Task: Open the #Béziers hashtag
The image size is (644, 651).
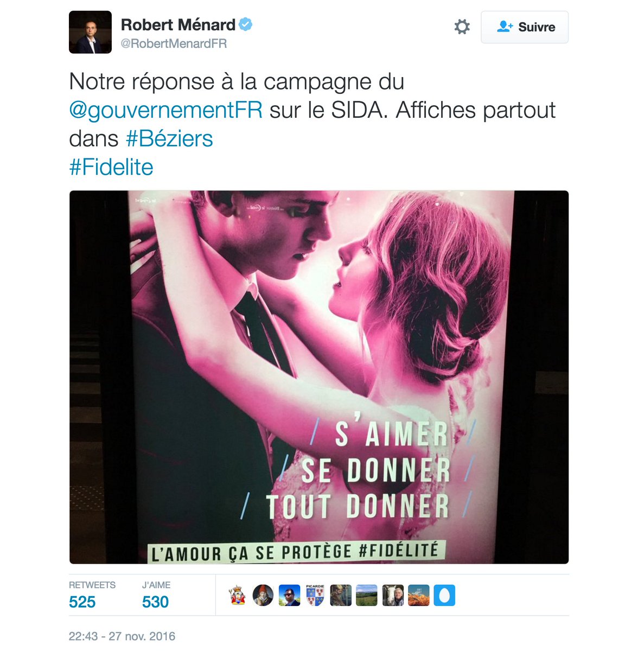Action: 169,138
